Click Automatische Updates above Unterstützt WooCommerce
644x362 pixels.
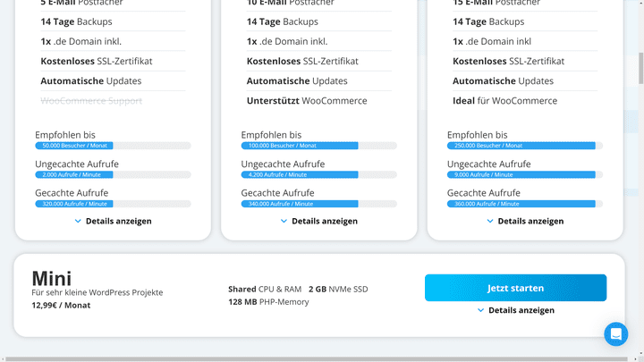(297, 81)
